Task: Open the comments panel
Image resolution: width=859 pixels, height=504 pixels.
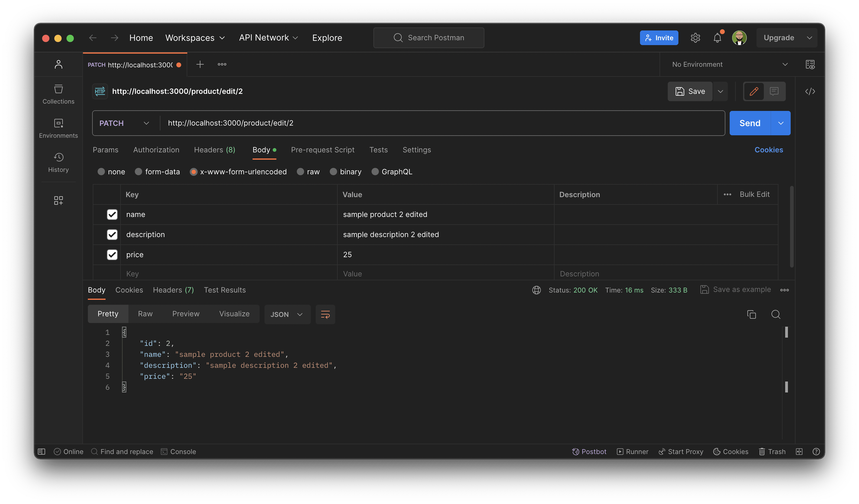Action: point(774,91)
